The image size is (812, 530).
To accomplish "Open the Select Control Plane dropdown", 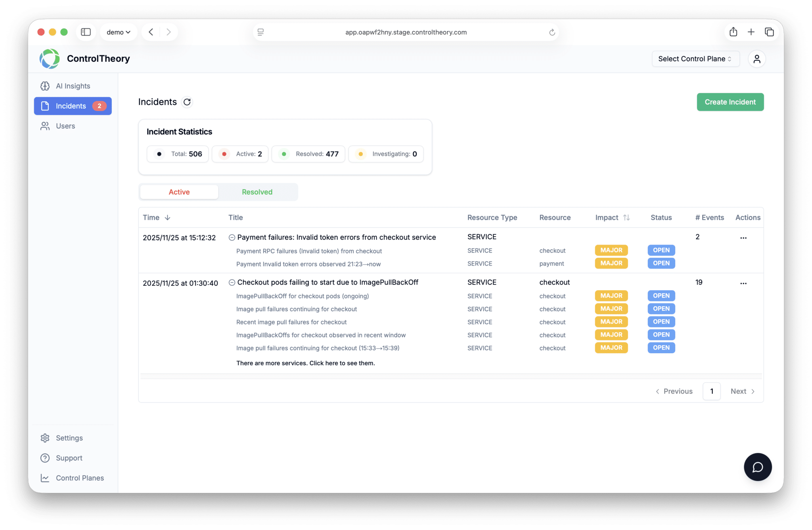I will coord(695,59).
